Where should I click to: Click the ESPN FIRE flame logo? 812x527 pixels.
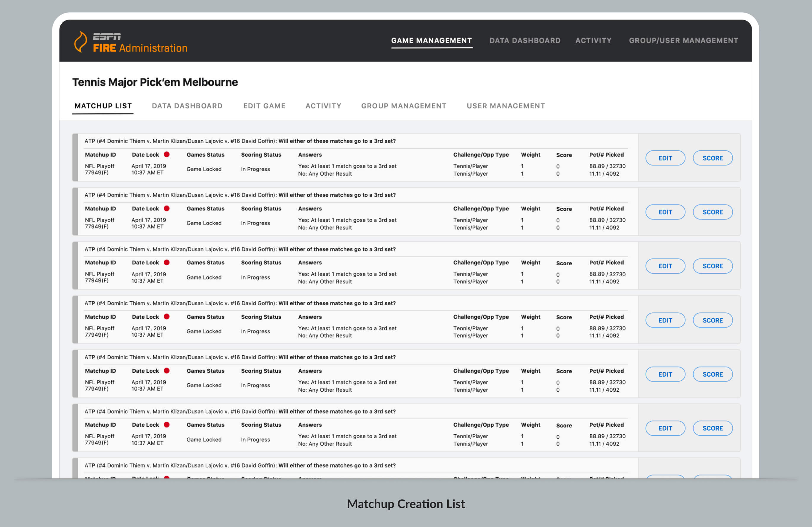[x=81, y=42]
